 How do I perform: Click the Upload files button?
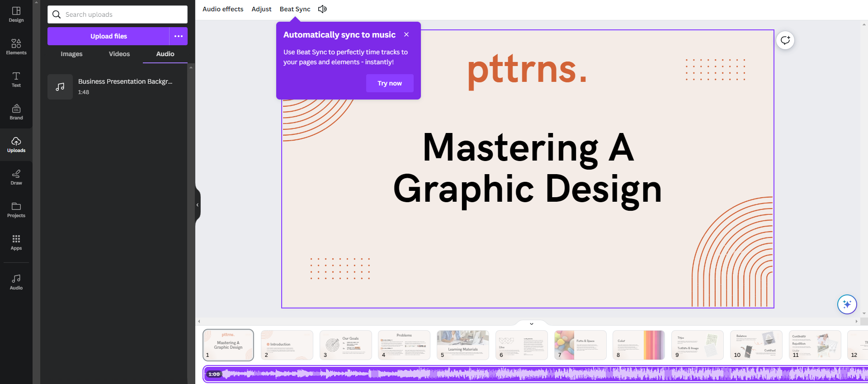pos(108,36)
